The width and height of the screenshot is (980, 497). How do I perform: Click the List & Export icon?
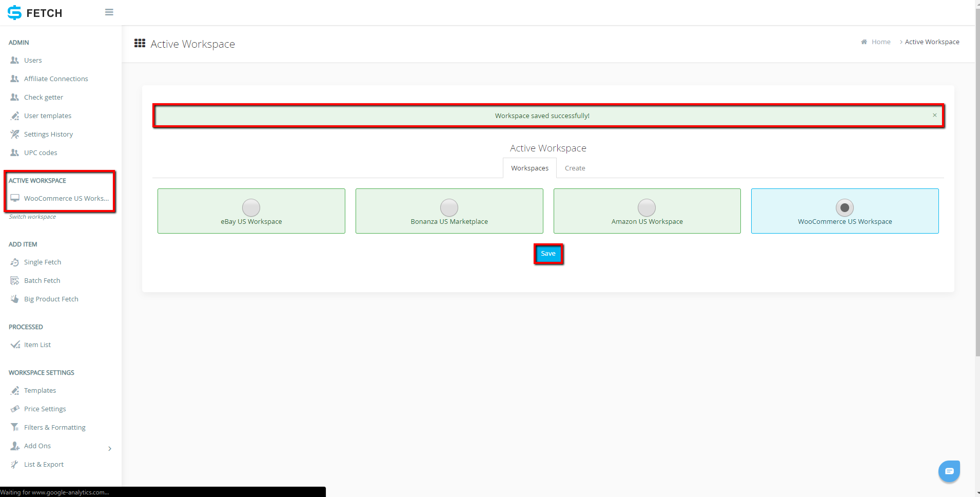tap(15, 464)
